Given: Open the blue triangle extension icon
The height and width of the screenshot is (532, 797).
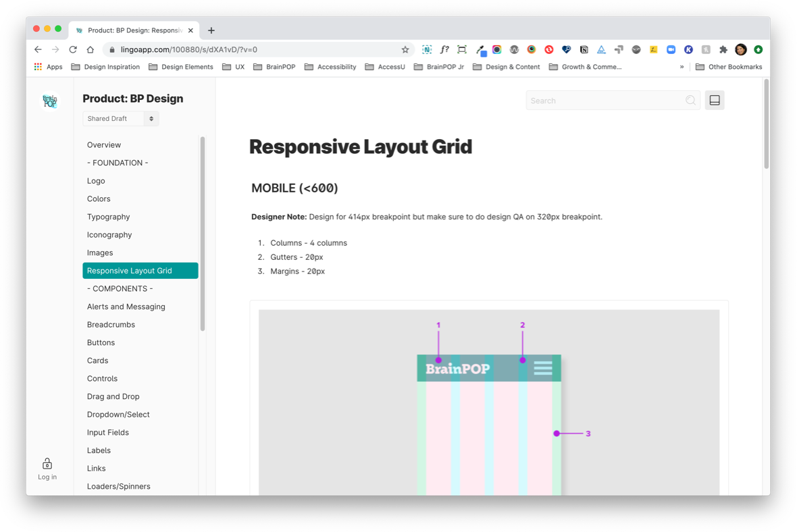Looking at the screenshot, I should point(601,49).
